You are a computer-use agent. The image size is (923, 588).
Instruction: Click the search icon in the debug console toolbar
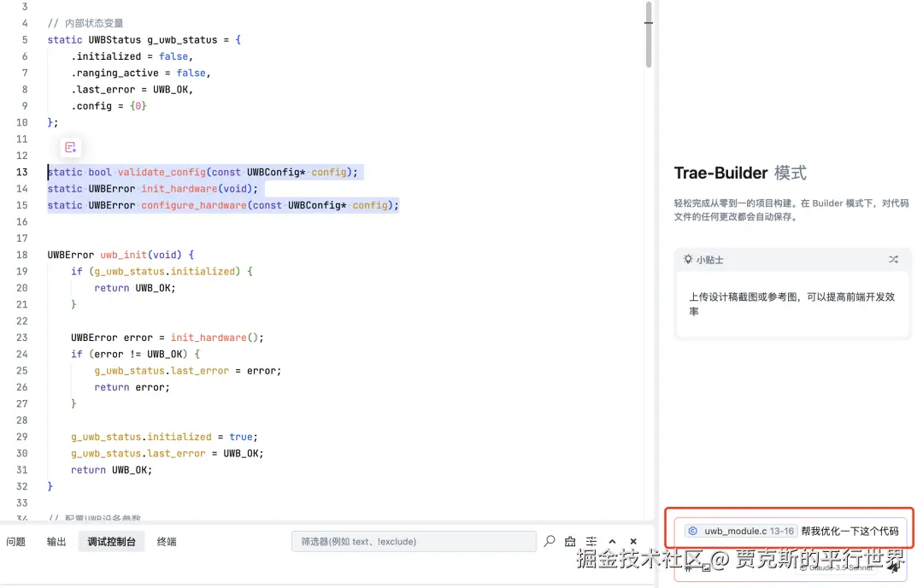pos(550,541)
